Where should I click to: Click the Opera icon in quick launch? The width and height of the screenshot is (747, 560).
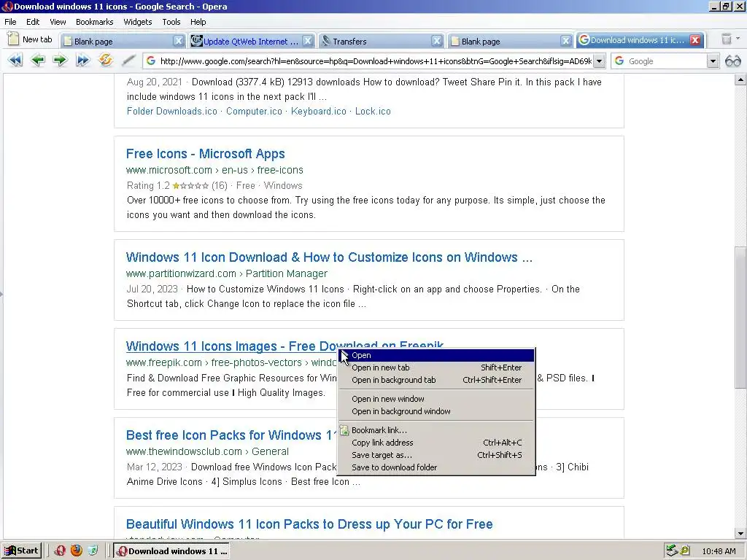60,551
